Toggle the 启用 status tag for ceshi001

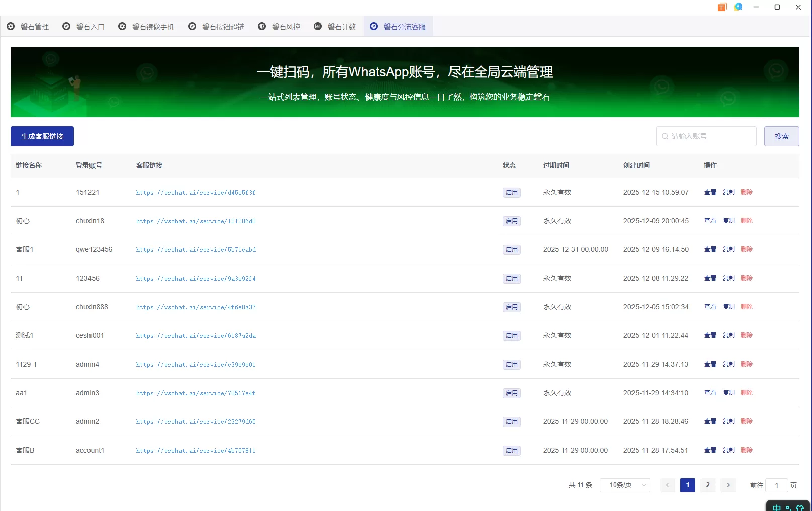511,336
